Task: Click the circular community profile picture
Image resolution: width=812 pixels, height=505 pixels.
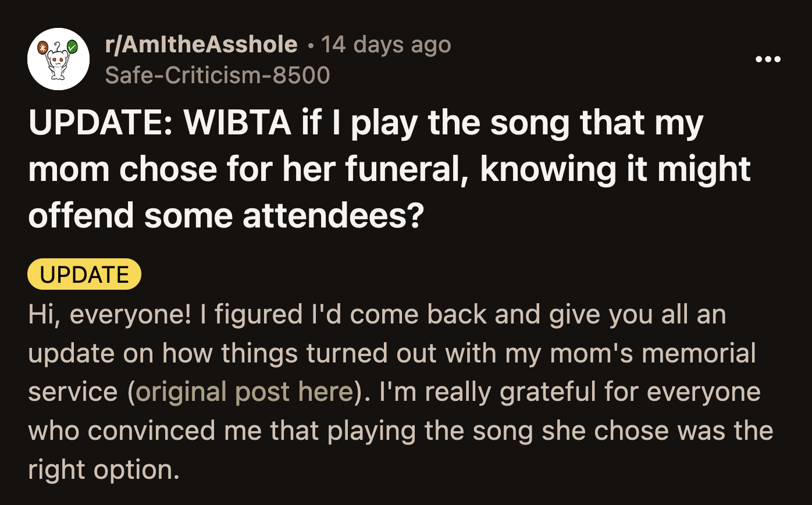Action: [x=56, y=59]
